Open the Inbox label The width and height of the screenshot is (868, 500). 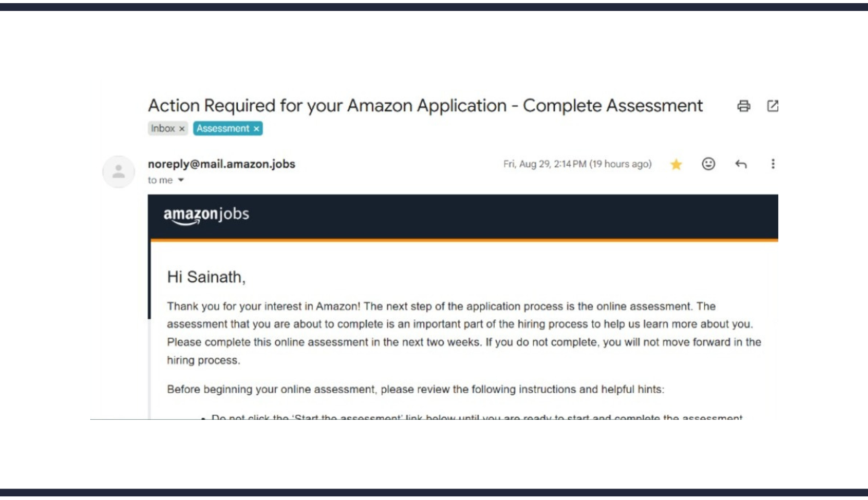click(x=163, y=128)
